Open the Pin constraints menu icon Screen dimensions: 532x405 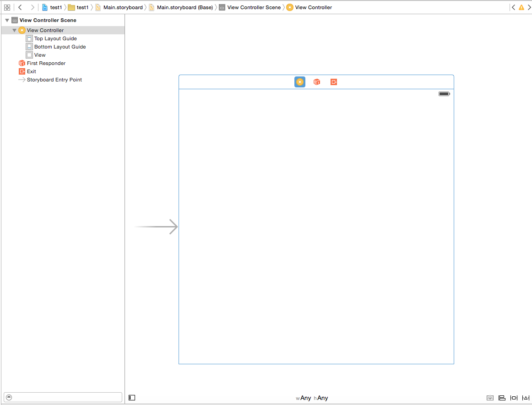click(514, 398)
